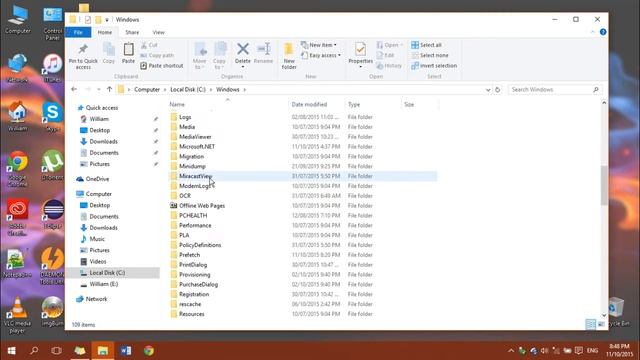Open the Windows Start menu
The width and height of the screenshot is (640, 360).
click(x=11, y=351)
